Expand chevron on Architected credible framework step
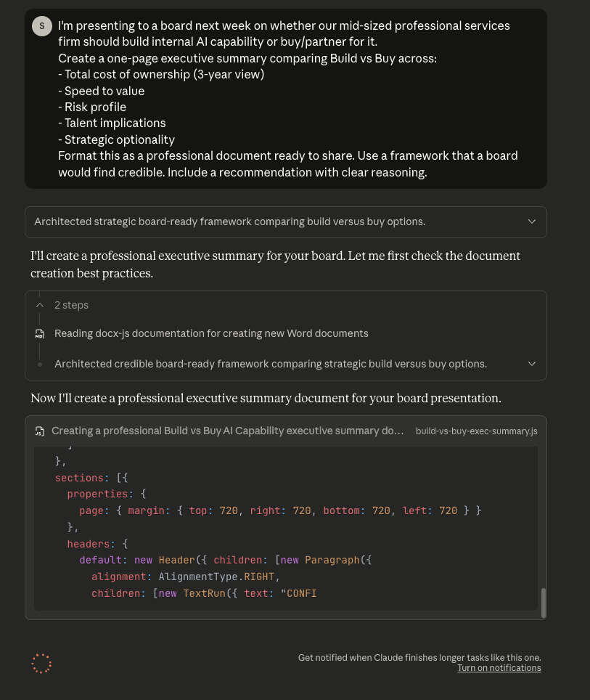Screen dimensions: 590x700 pyautogui.click(x=532, y=365)
